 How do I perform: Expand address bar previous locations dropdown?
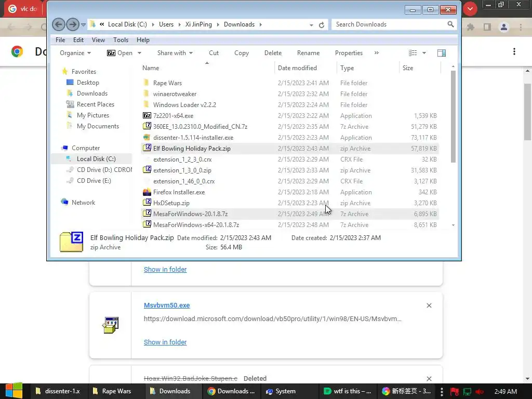coord(311,25)
